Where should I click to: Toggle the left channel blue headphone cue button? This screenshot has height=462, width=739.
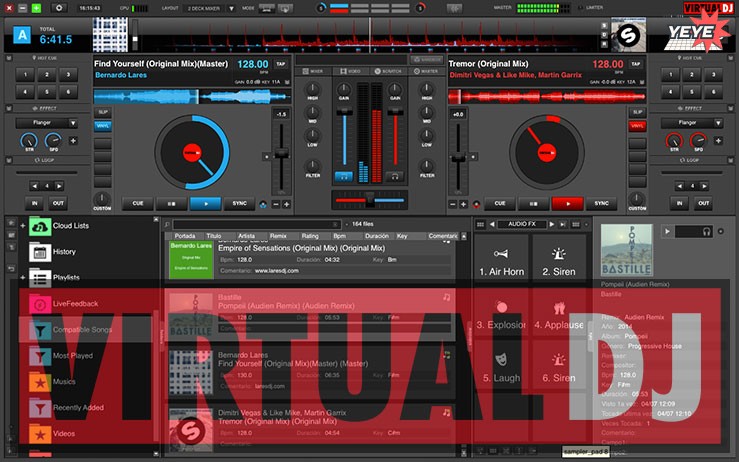pyautogui.click(x=344, y=177)
